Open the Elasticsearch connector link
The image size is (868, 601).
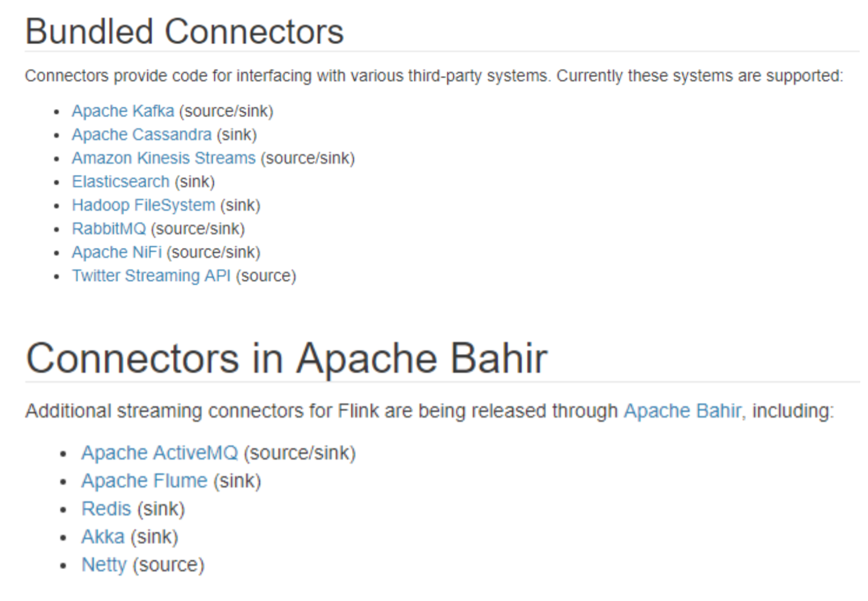pyautogui.click(x=120, y=181)
